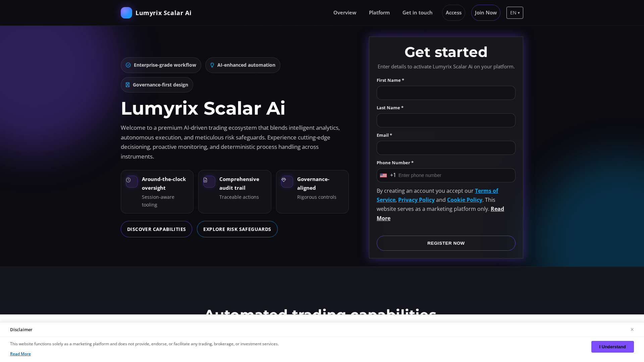
Task: Click the Lumyrix Scalar Ai logo icon
Action: (126, 13)
